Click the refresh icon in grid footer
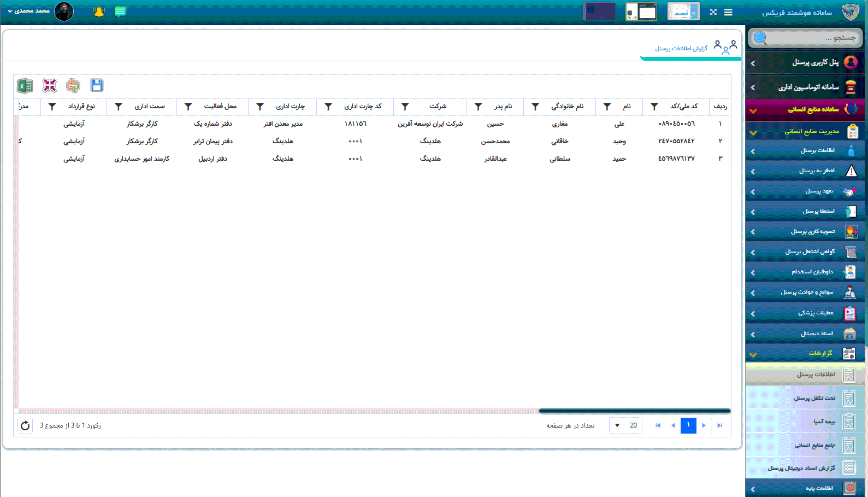 25,425
